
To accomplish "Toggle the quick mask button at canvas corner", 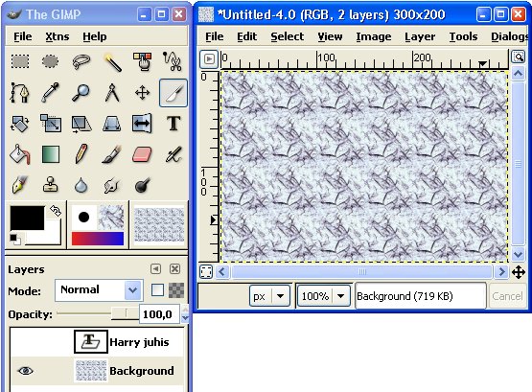I will tap(206, 272).
